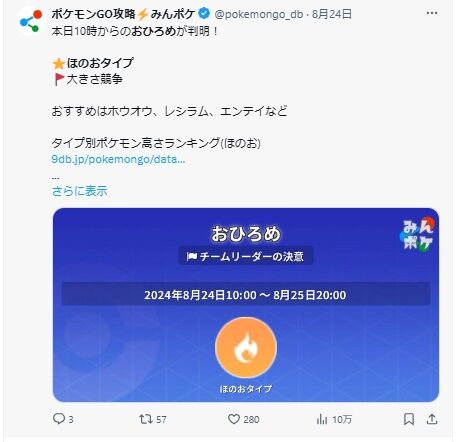Click the チームリーダーの決意 label
This screenshot has width=467, height=442.
tap(245, 256)
